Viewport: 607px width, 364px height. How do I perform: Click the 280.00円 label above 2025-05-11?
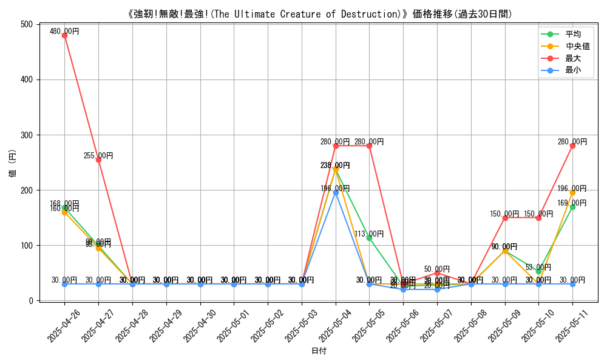pos(572,142)
